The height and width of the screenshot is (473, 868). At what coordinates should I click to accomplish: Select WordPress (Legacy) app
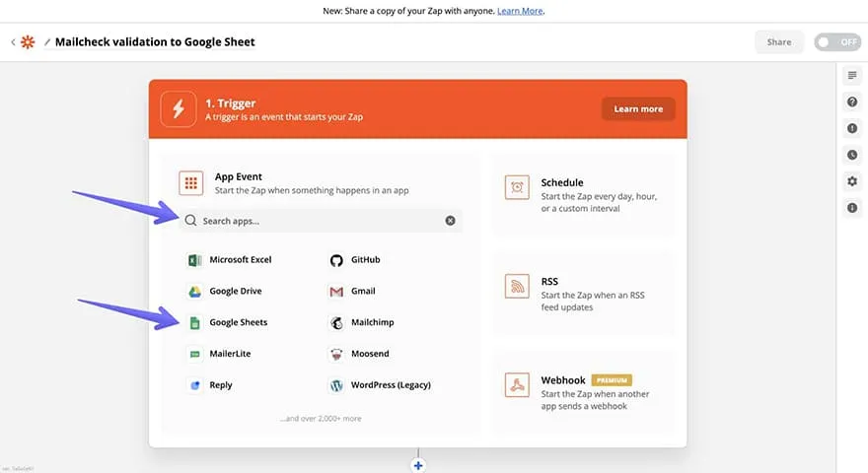390,385
